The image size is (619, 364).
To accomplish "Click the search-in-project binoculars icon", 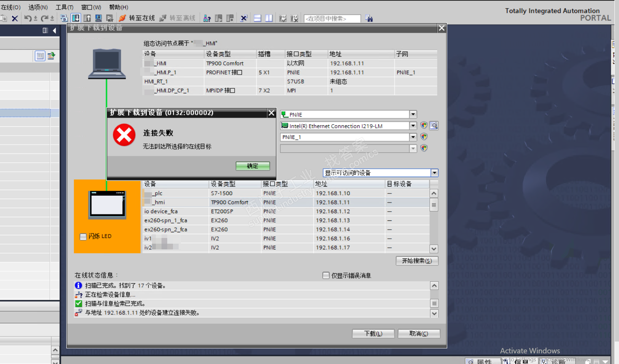I will 369,18.
